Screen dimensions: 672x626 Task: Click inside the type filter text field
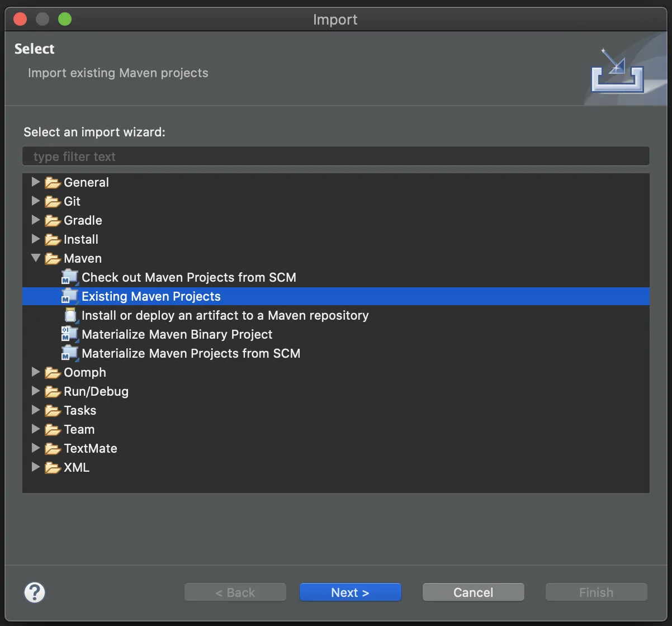(x=335, y=156)
